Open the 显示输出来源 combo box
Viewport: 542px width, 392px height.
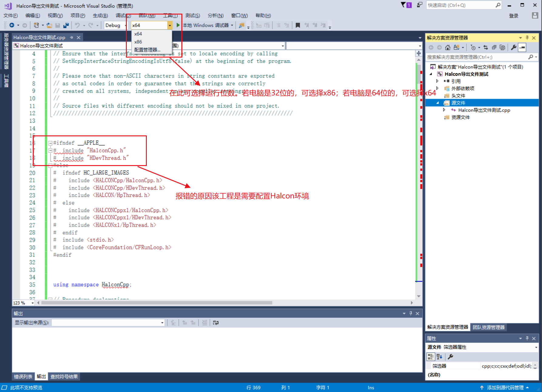point(108,323)
